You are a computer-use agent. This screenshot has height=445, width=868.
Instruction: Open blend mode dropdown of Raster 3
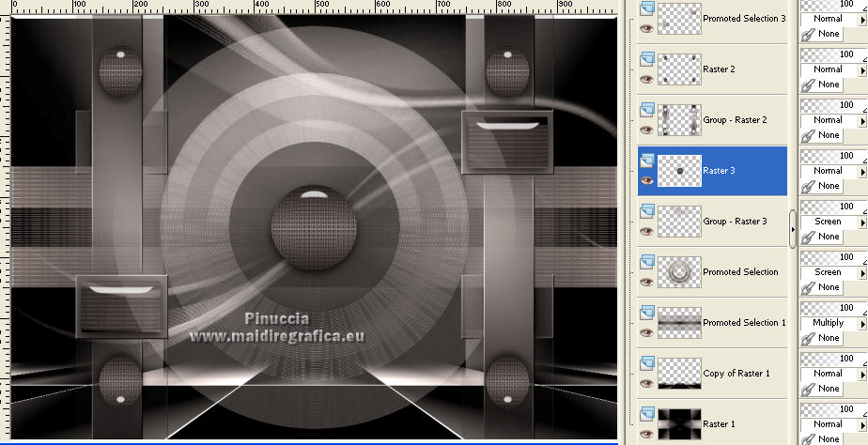click(862, 172)
